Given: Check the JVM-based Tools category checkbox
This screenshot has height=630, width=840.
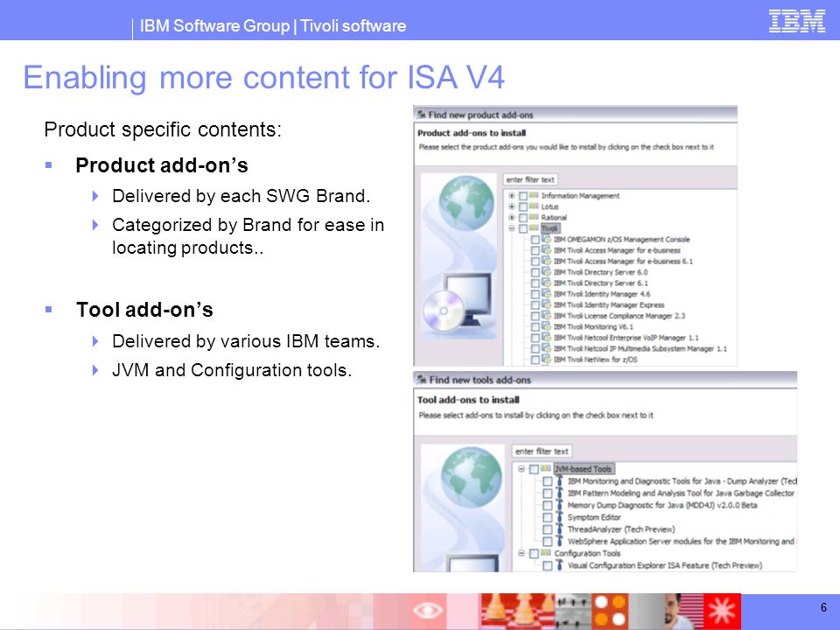Looking at the screenshot, I should click(x=534, y=469).
